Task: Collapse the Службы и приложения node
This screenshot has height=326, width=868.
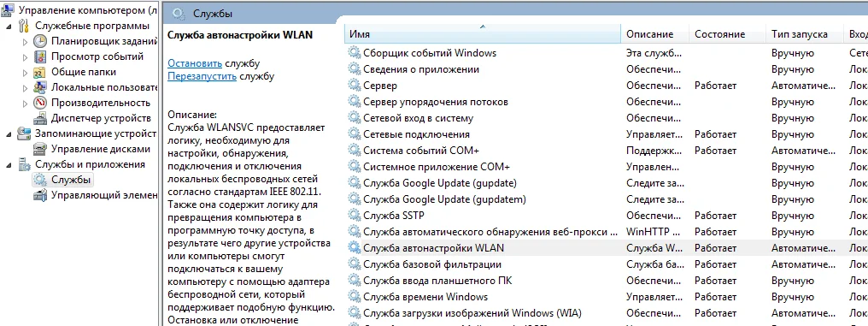Action: (x=9, y=164)
